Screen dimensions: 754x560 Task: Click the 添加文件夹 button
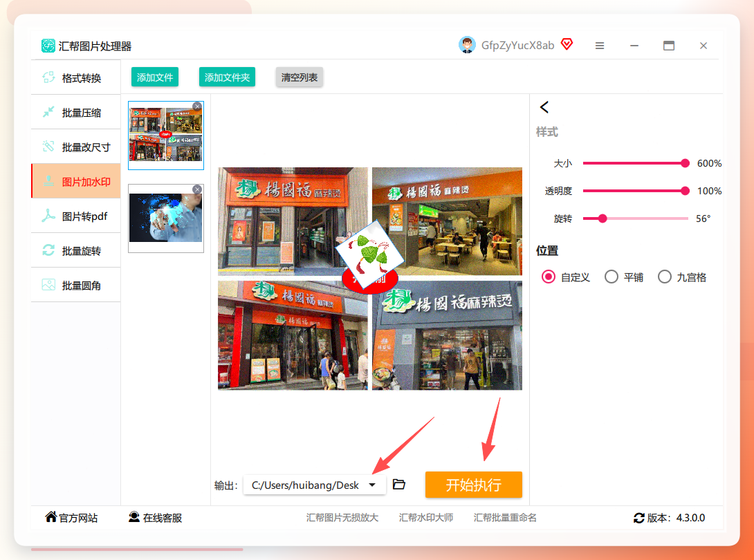coord(227,77)
